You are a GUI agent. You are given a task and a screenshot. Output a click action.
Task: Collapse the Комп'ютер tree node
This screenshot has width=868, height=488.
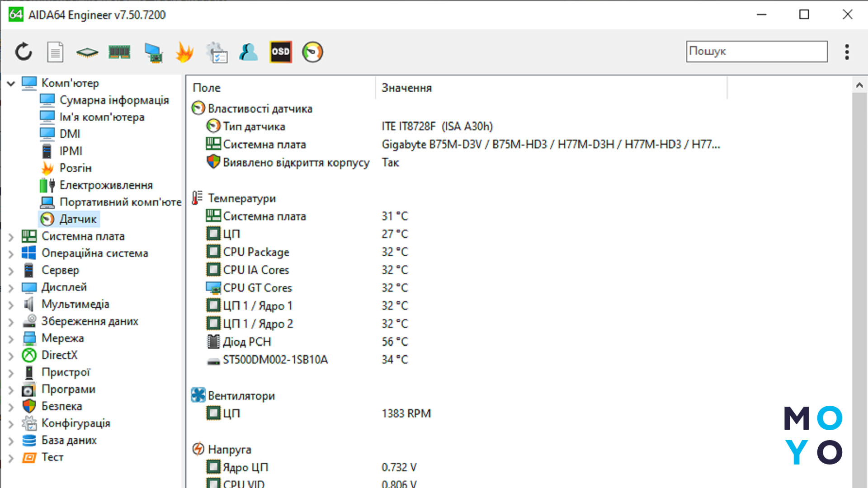11,83
